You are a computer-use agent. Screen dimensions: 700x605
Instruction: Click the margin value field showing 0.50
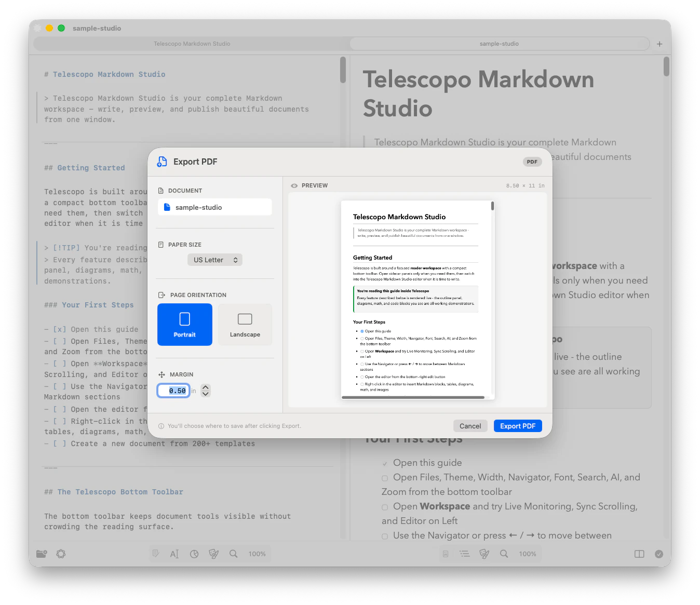(174, 391)
